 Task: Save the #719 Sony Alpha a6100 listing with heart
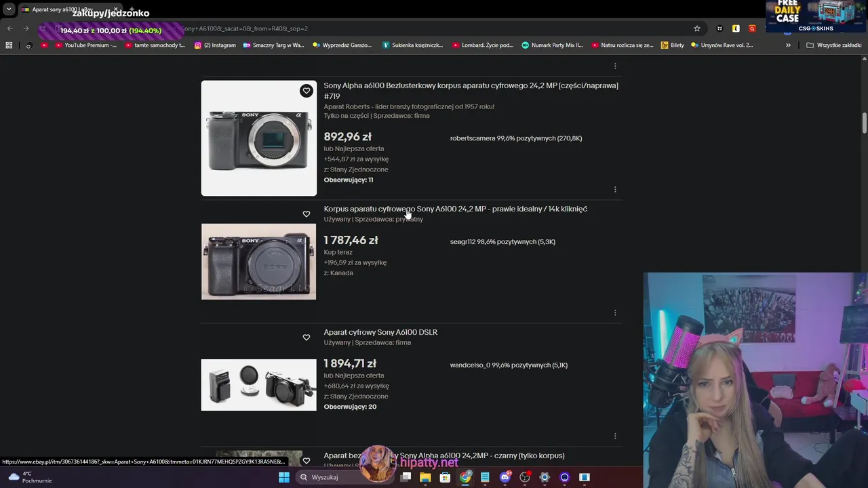pyautogui.click(x=307, y=91)
